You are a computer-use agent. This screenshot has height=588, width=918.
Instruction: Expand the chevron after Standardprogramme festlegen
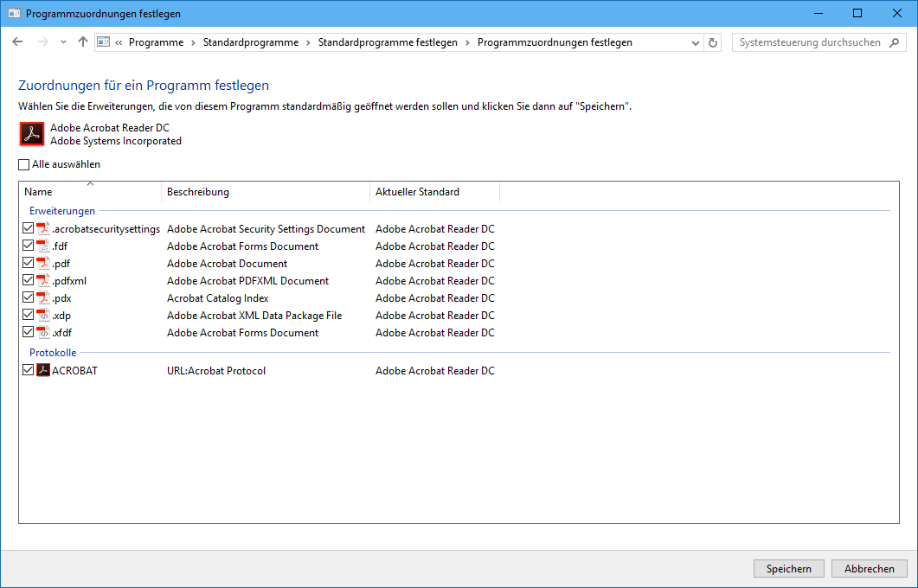pyautogui.click(x=468, y=42)
